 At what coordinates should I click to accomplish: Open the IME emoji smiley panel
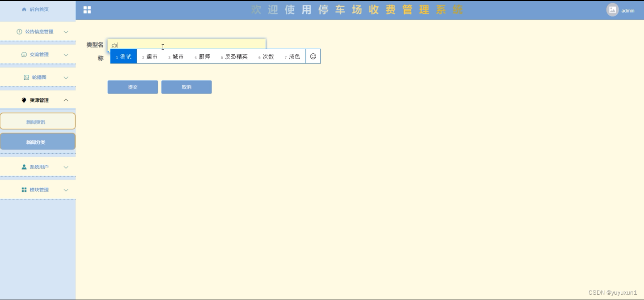pos(313,56)
